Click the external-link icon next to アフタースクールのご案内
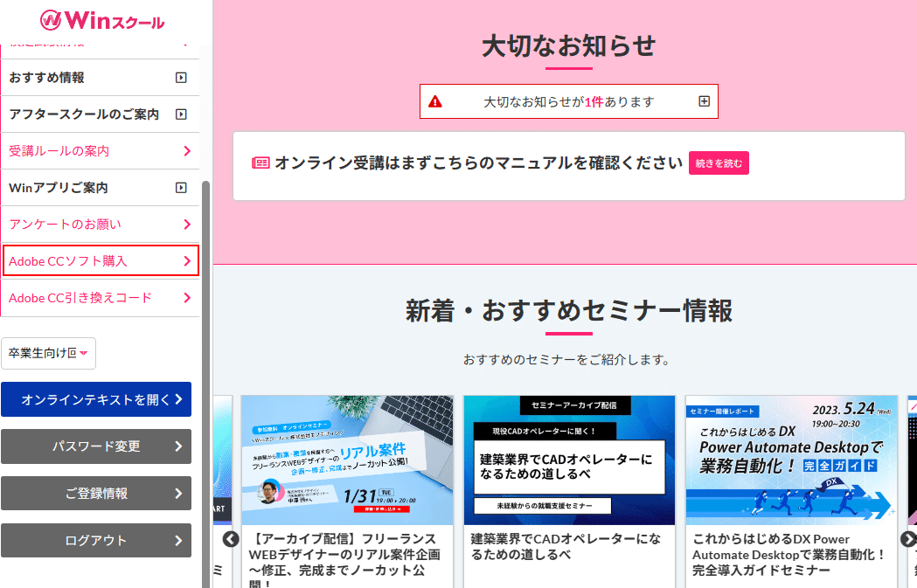 click(181, 114)
